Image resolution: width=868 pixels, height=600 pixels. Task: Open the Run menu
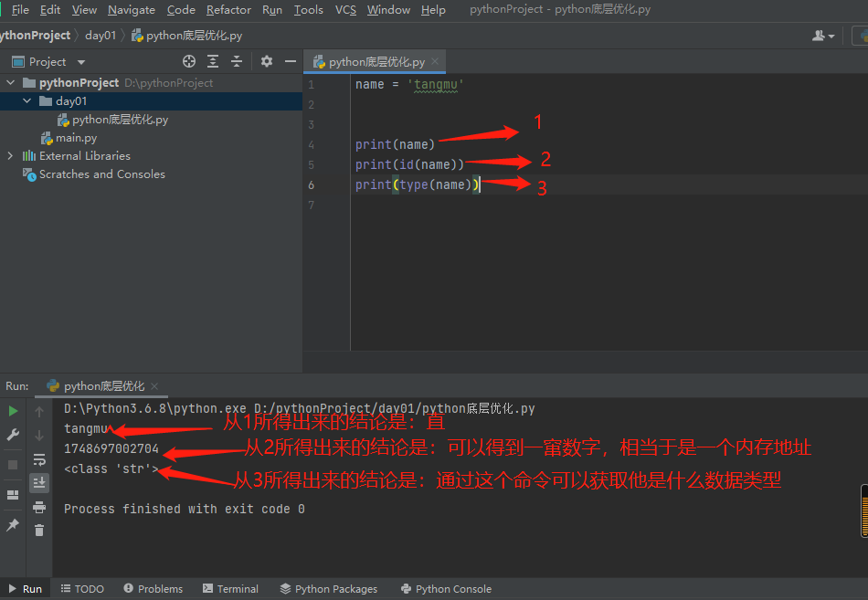271,9
